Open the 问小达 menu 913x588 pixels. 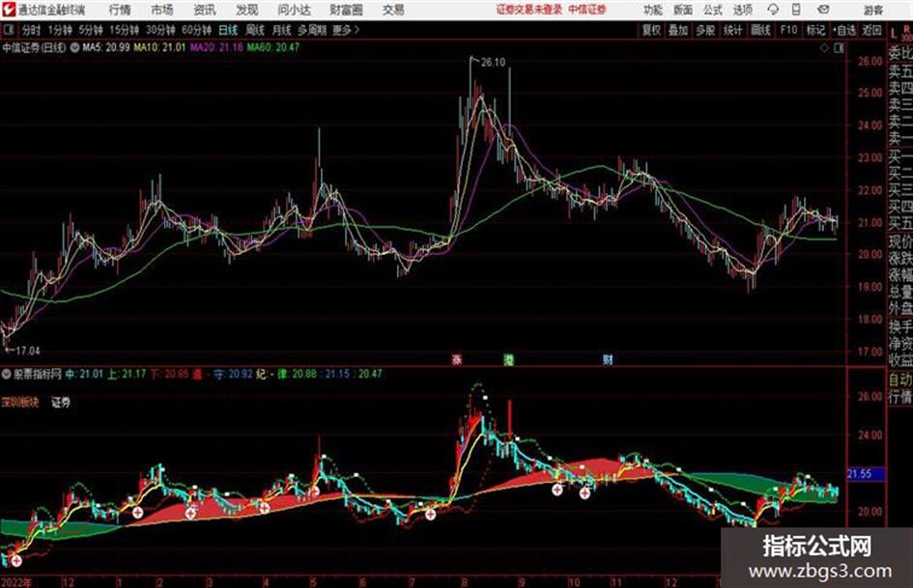point(294,10)
